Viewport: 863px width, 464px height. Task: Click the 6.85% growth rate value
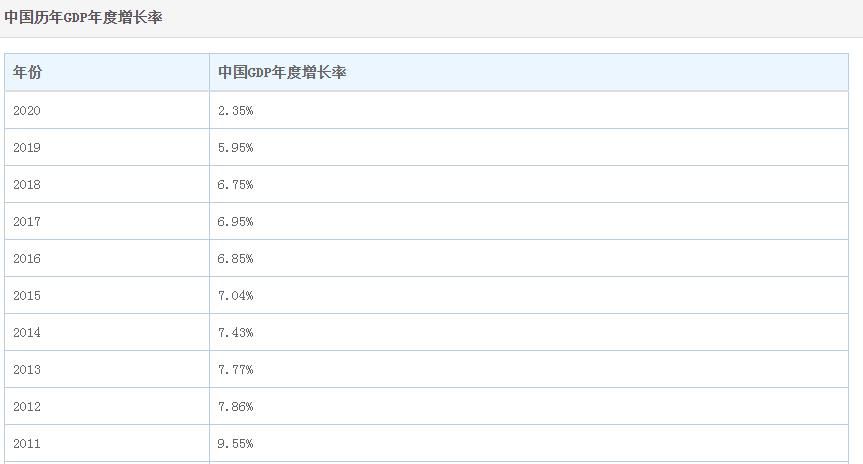[x=236, y=258]
